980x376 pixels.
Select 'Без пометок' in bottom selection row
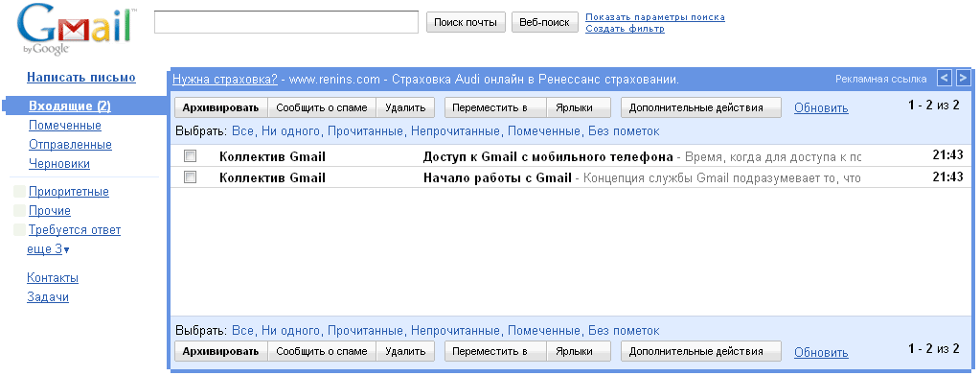[x=624, y=330]
